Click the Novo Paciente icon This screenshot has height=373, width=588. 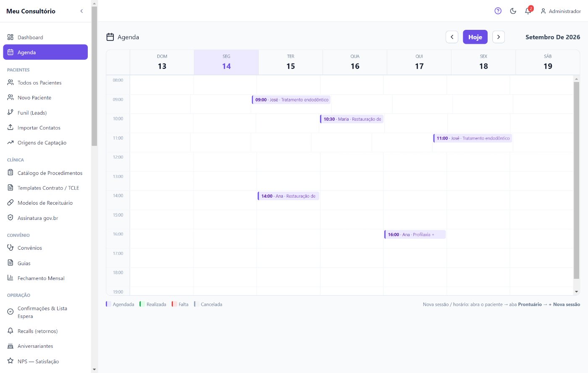click(10, 97)
